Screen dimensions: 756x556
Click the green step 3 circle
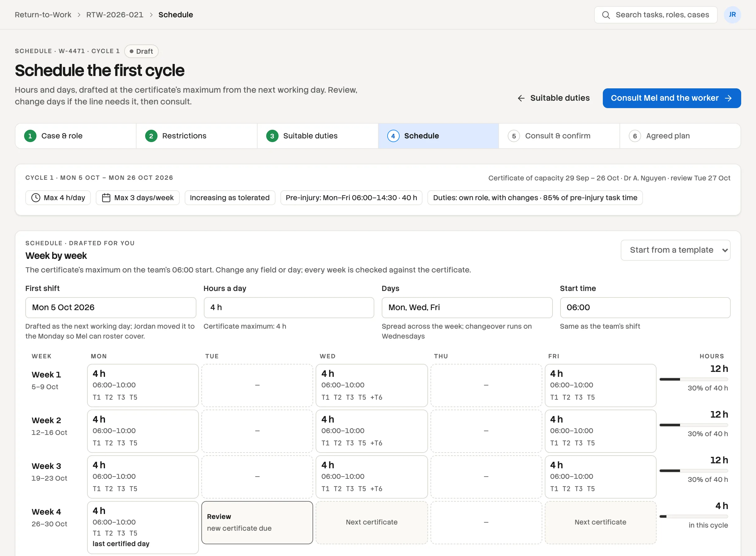click(x=272, y=136)
